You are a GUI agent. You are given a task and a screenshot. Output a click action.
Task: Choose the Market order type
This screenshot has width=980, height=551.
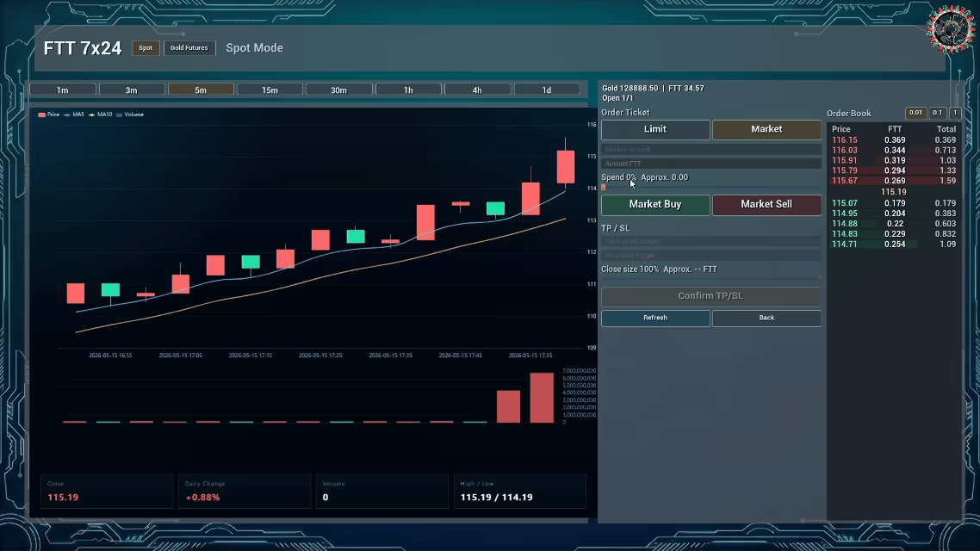tap(766, 129)
